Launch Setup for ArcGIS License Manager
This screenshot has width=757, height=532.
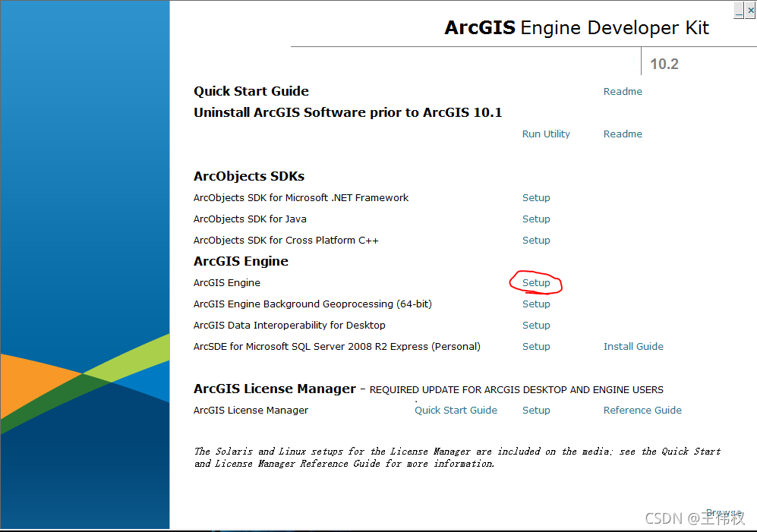click(536, 411)
